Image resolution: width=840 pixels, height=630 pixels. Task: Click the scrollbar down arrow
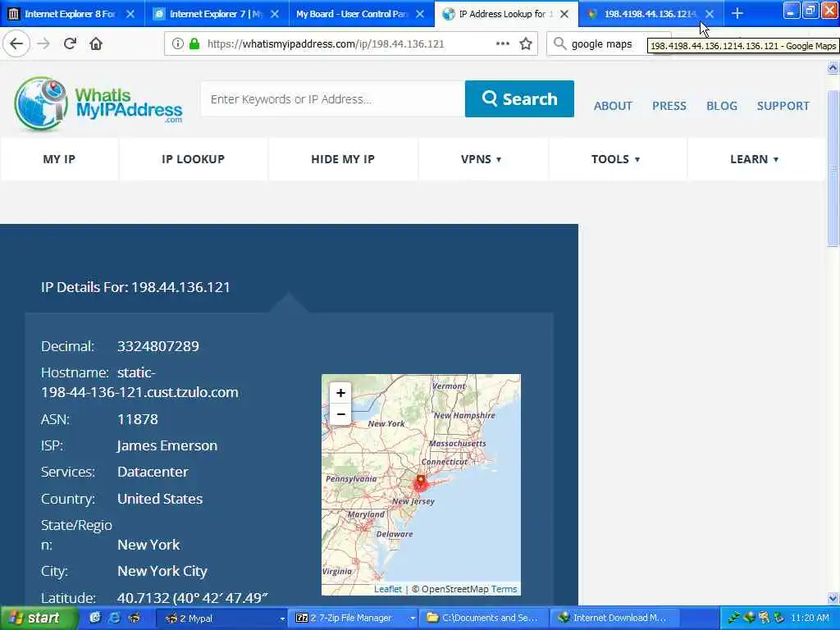(833, 598)
